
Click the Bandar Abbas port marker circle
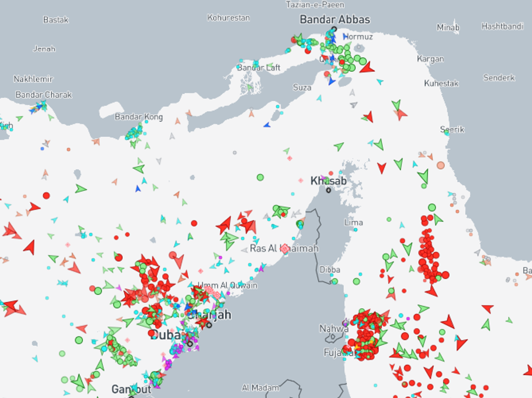(334, 29)
